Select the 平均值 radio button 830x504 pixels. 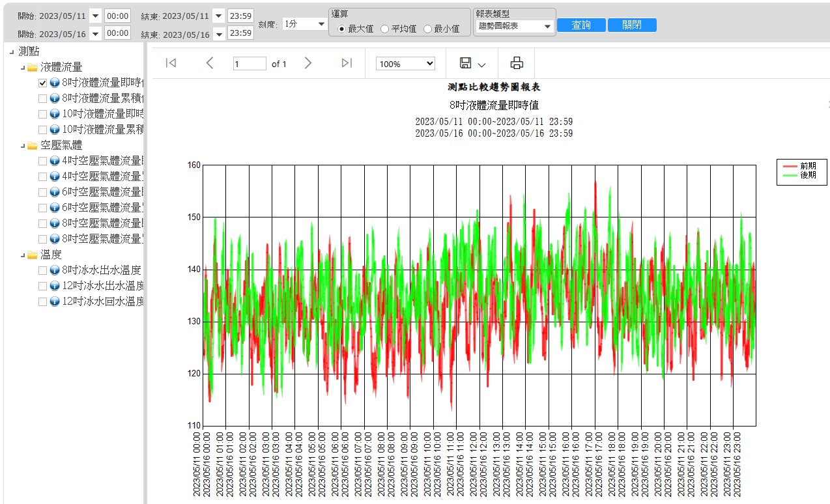pos(384,29)
